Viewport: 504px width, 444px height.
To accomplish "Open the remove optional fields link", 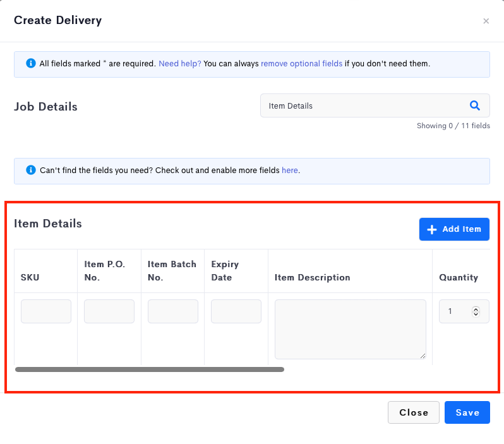I will (x=301, y=63).
